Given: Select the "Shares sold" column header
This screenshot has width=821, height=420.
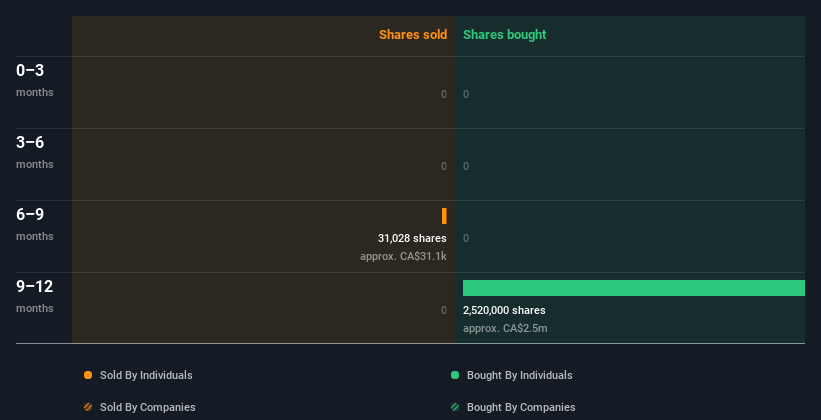Looking at the screenshot, I should click(412, 35).
